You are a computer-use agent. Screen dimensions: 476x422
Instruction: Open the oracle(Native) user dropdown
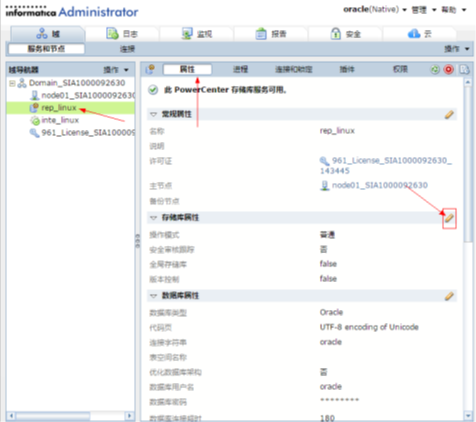(x=375, y=9)
